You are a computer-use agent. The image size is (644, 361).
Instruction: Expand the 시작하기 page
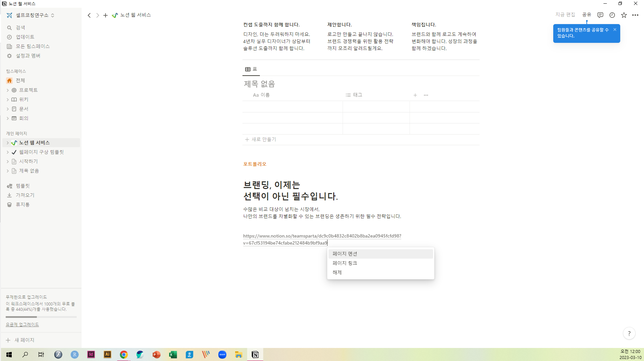pos(8,161)
